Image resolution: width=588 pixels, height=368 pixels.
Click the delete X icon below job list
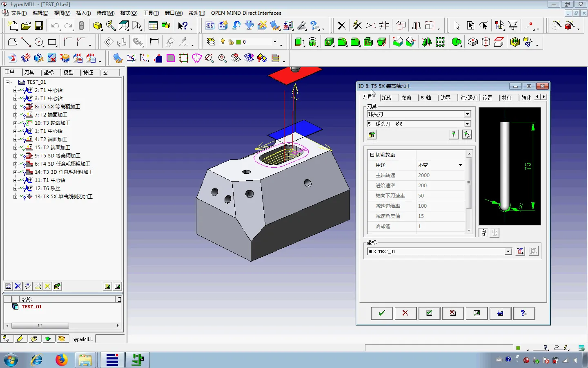click(x=18, y=286)
